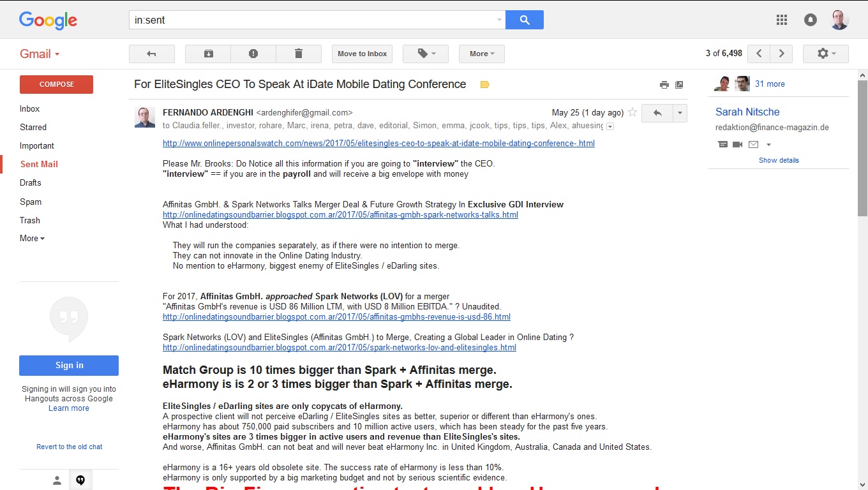Report this message as spam

point(253,54)
